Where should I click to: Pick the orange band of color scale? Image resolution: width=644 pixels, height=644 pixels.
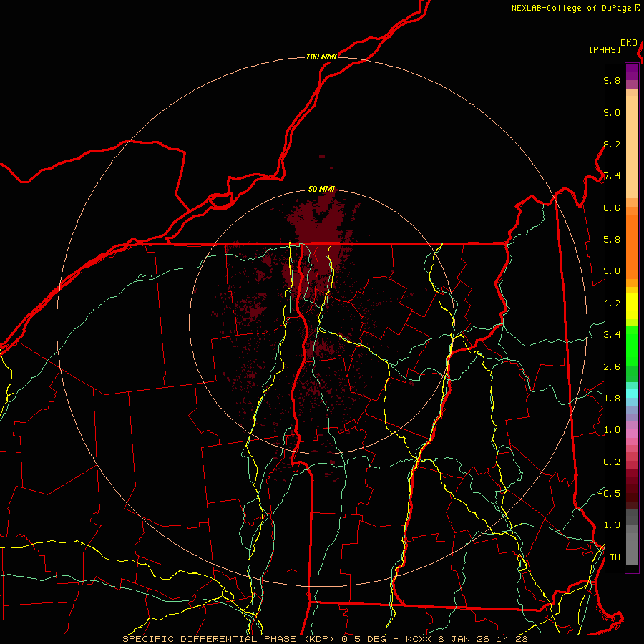(632, 247)
